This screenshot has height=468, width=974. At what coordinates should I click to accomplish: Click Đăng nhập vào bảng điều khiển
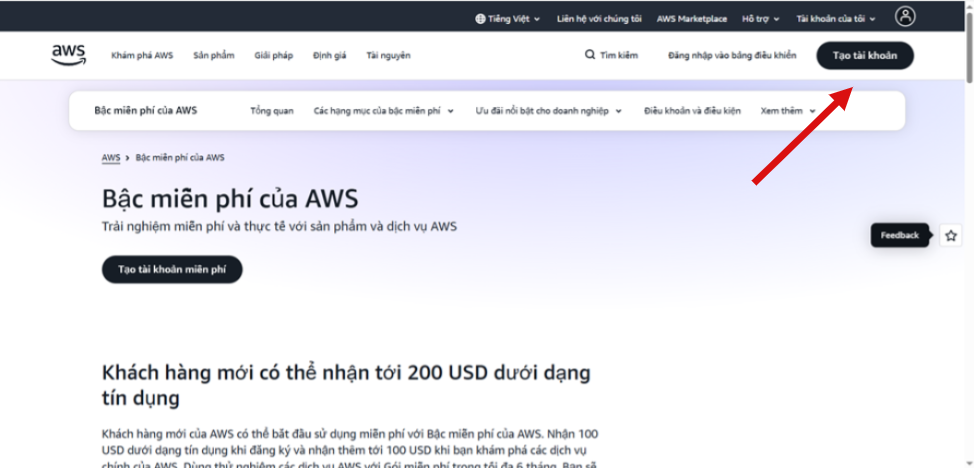[x=732, y=55]
